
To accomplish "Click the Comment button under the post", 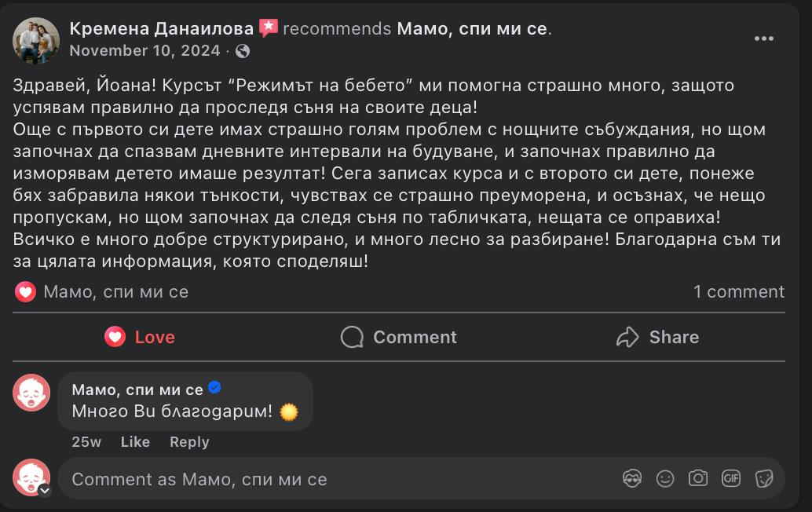I will pyautogui.click(x=399, y=337).
